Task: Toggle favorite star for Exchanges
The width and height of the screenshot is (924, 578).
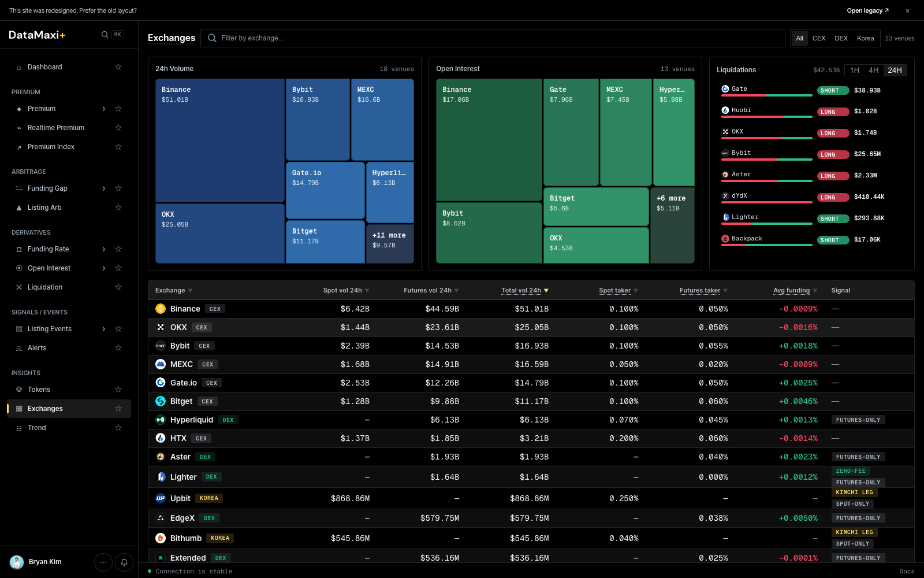Action: [x=118, y=409]
